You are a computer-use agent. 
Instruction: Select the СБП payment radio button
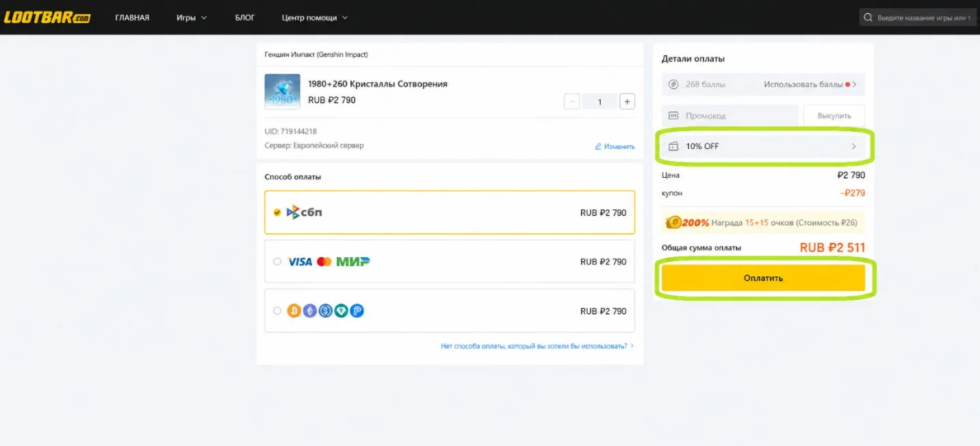tap(277, 212)
